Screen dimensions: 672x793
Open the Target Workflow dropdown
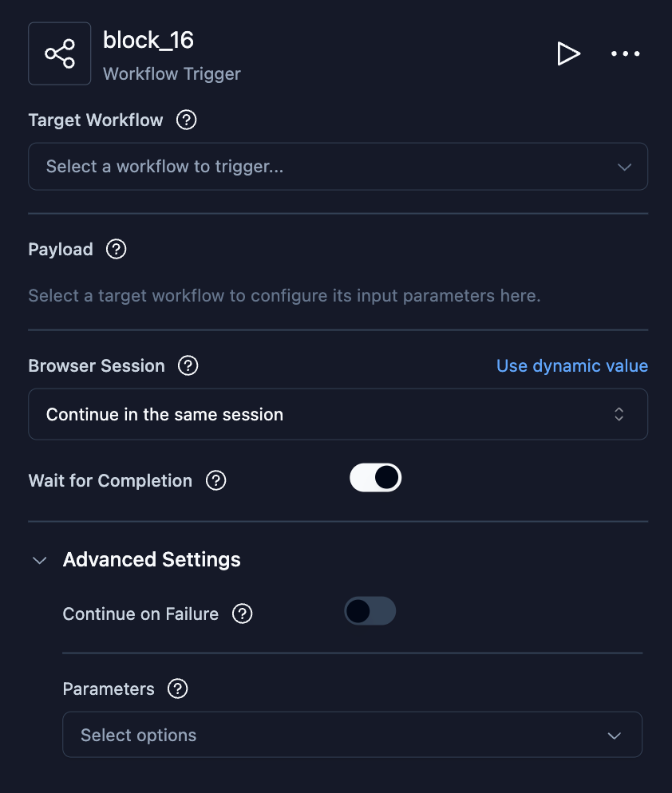(x=338, y=167)
